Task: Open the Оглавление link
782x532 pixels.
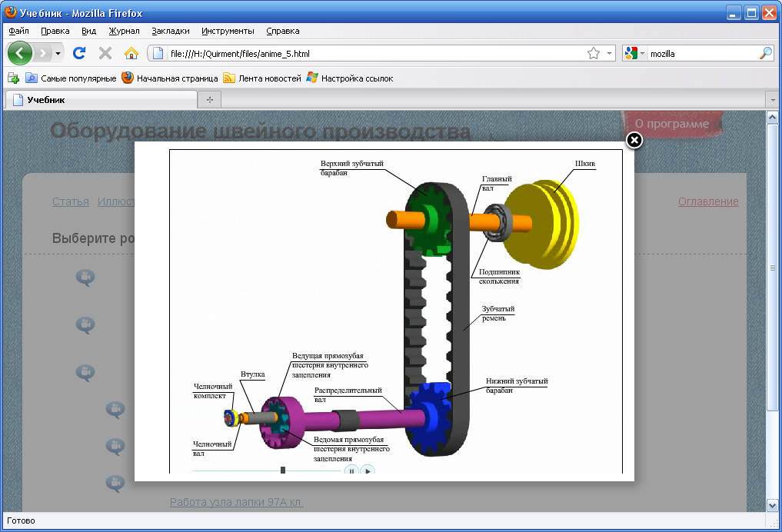Action: click(x=708, y=201)
